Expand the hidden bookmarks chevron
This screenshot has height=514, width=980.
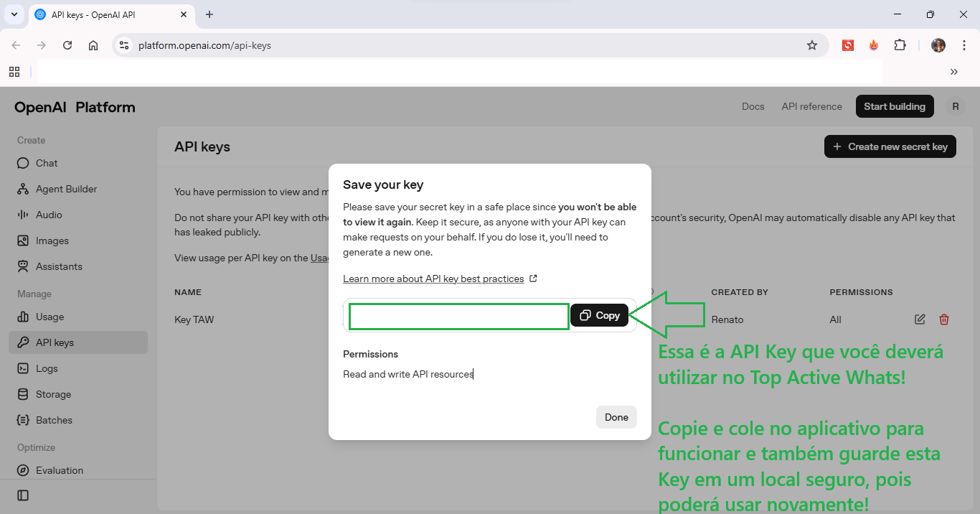(x=953, y=72)
